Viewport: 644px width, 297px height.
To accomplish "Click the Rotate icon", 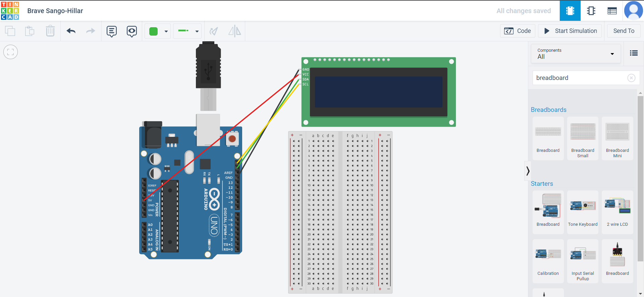I will coord(214,31).
